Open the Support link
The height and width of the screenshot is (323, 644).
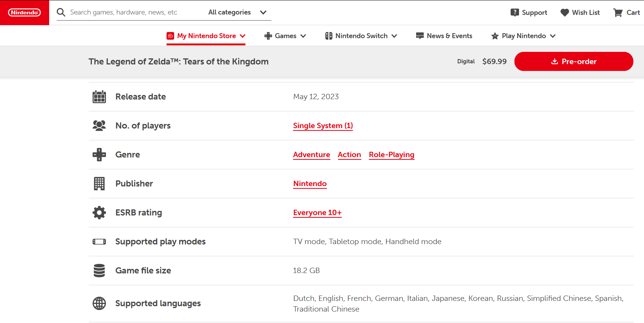(529, 13)
